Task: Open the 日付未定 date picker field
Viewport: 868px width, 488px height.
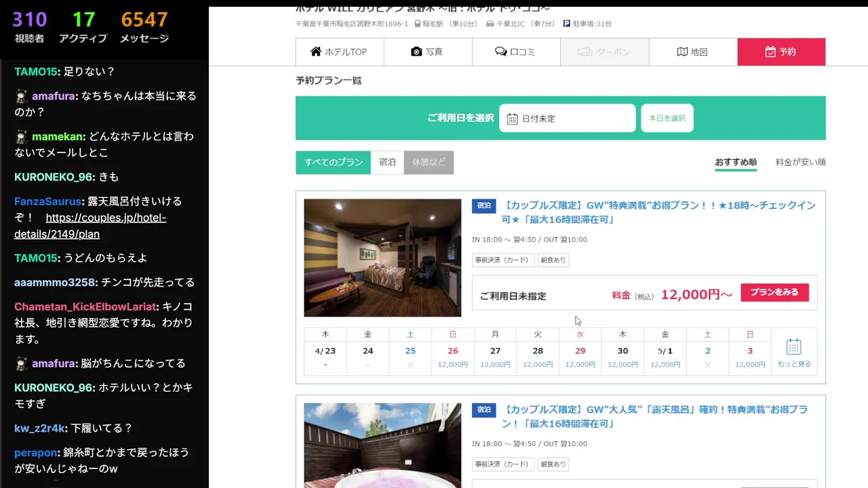Action: coord(568,118)
